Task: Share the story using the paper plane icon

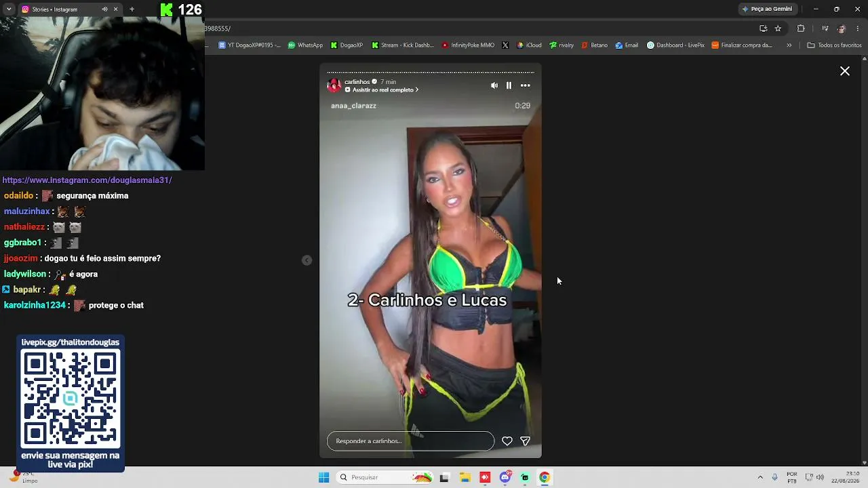Action: (x=525, y=441)
